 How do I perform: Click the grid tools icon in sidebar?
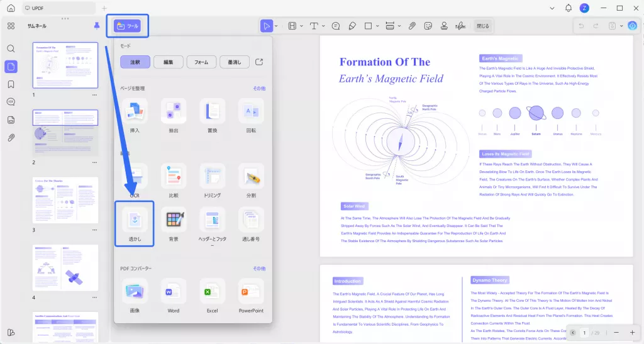[x=11, y=26]
